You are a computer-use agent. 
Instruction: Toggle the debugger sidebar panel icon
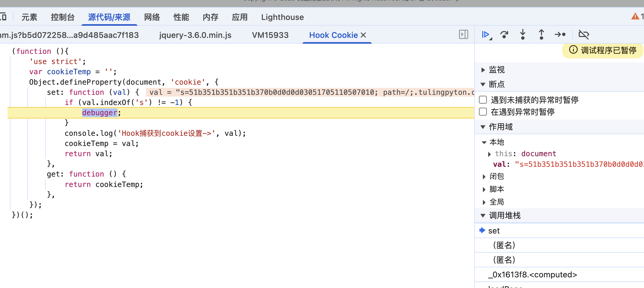463,34
